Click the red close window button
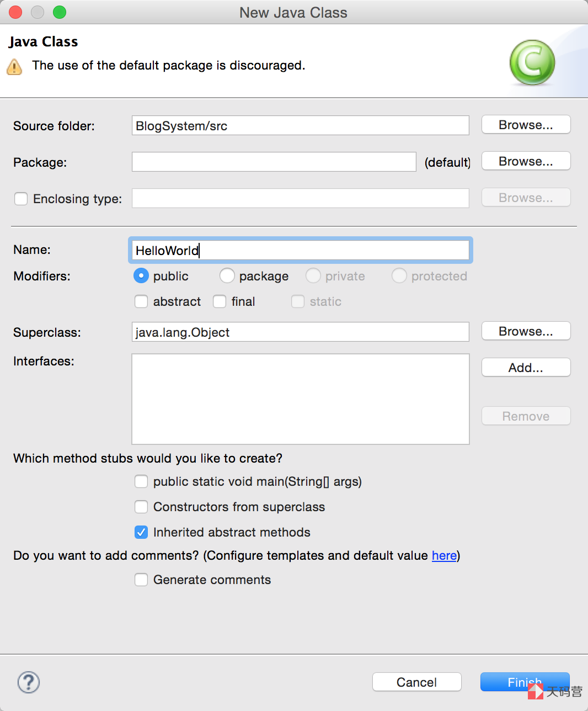This screenshot has height=711, width=588. click(15, 12)
